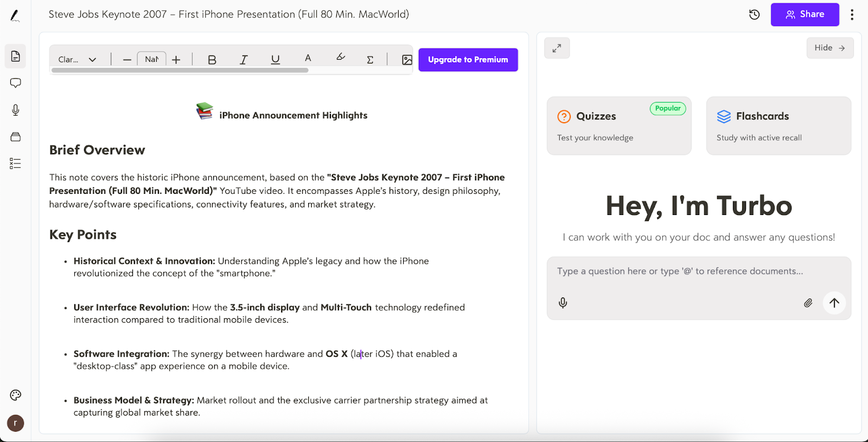Screen dimensions: 868x442
Task: Open the user avatar labeled r
Action: (15, 423)
